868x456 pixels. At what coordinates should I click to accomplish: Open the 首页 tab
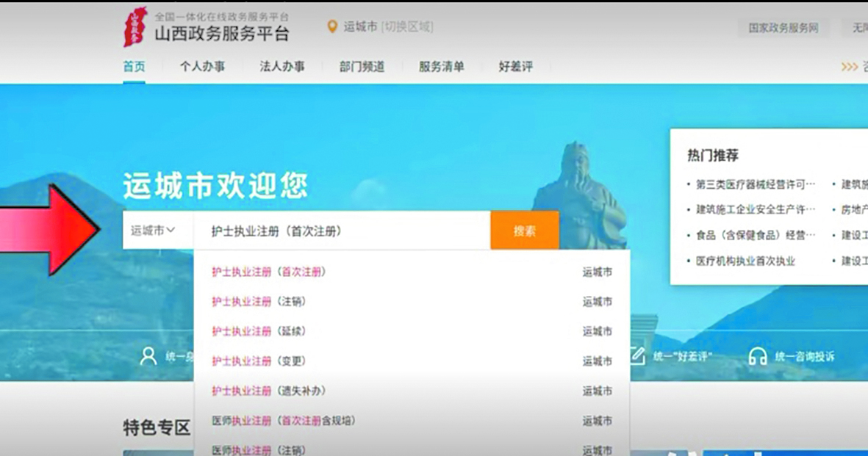click(x=134, y=67)
